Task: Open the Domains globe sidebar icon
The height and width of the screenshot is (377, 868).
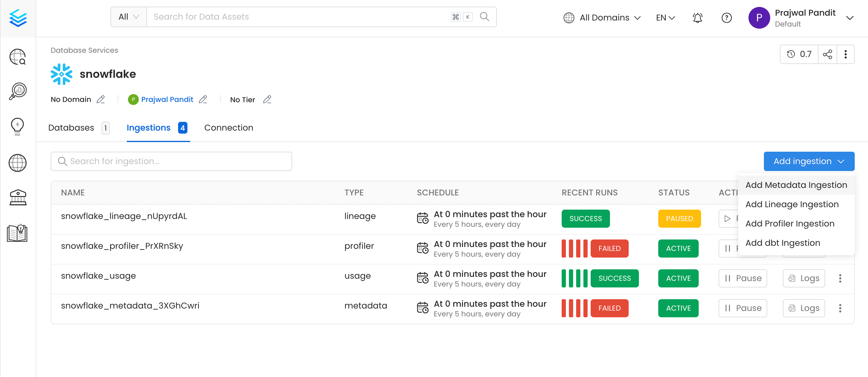Action: [x=18, y=163]
